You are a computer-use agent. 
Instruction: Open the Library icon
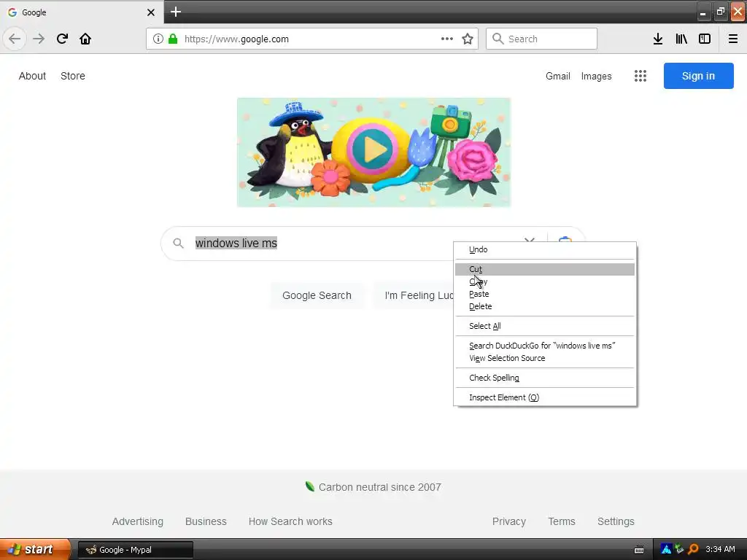click(x=681, y=39)
